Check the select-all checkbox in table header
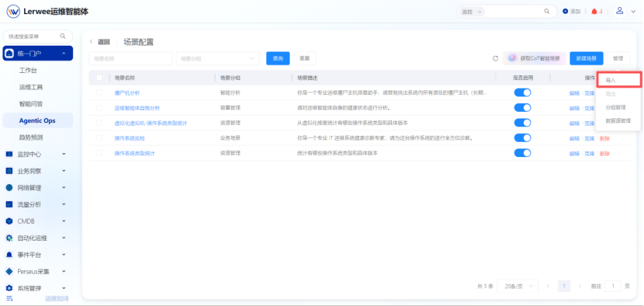This screenshot has height=306, width=644. click(99, 78)
